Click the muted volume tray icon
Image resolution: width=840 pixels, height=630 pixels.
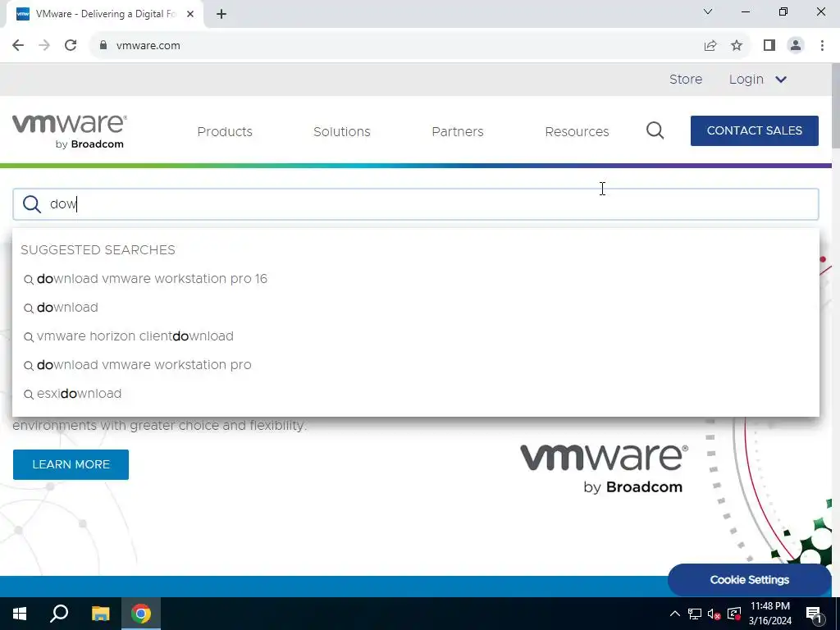coord(714,614)
